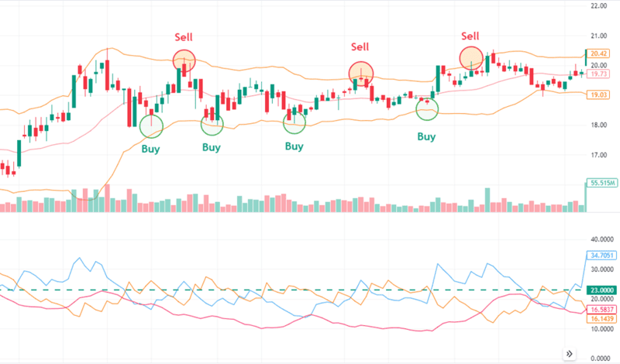Click the third green Buy circle marker

(294, 123)
